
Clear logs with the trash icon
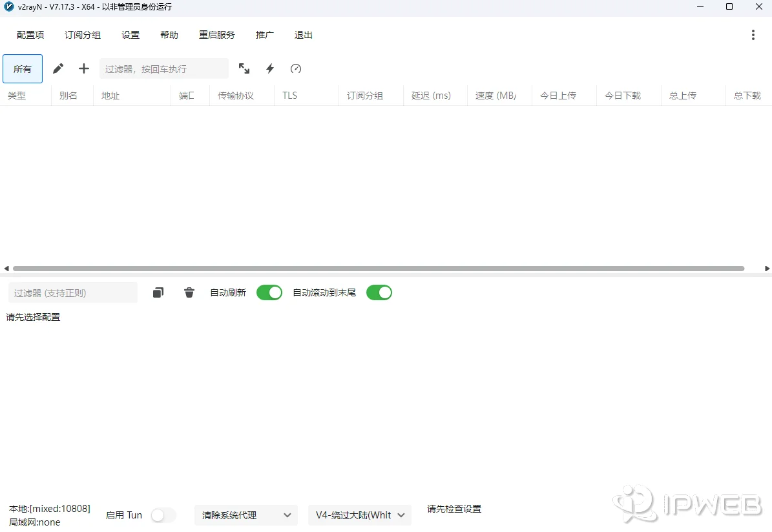[189, 292]
